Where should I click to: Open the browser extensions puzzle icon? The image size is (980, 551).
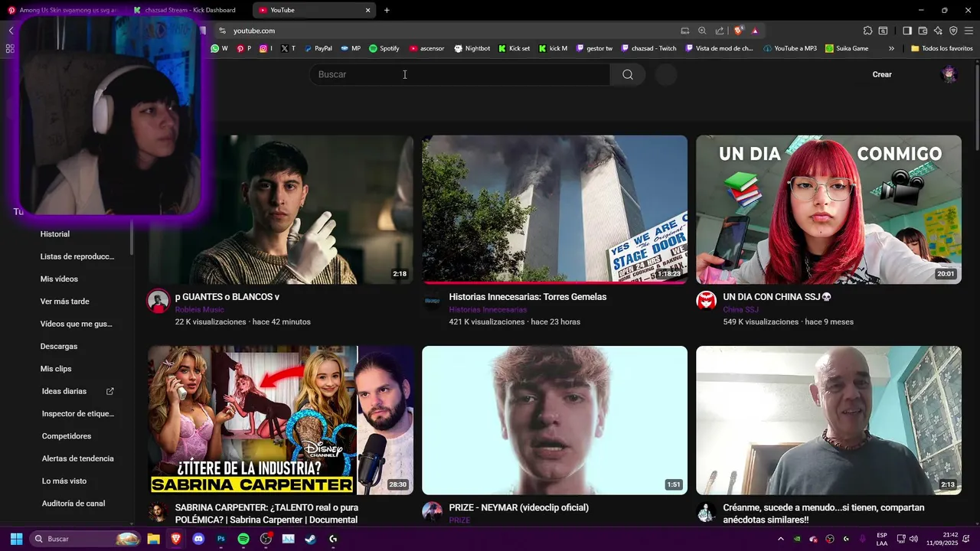pos(867,31)
